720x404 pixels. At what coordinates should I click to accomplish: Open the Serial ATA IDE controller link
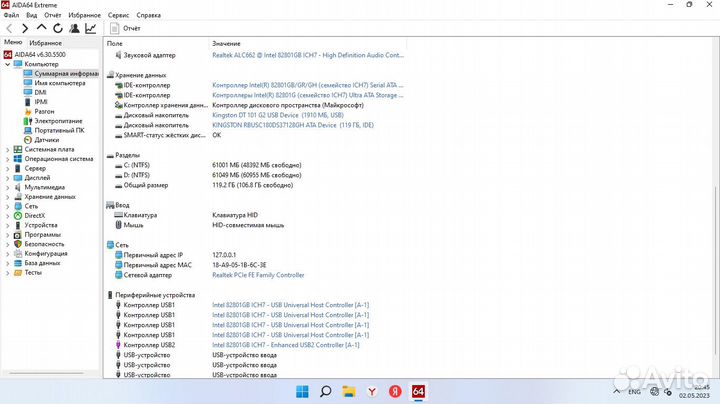pyautogui.click(x=308, y=85)
